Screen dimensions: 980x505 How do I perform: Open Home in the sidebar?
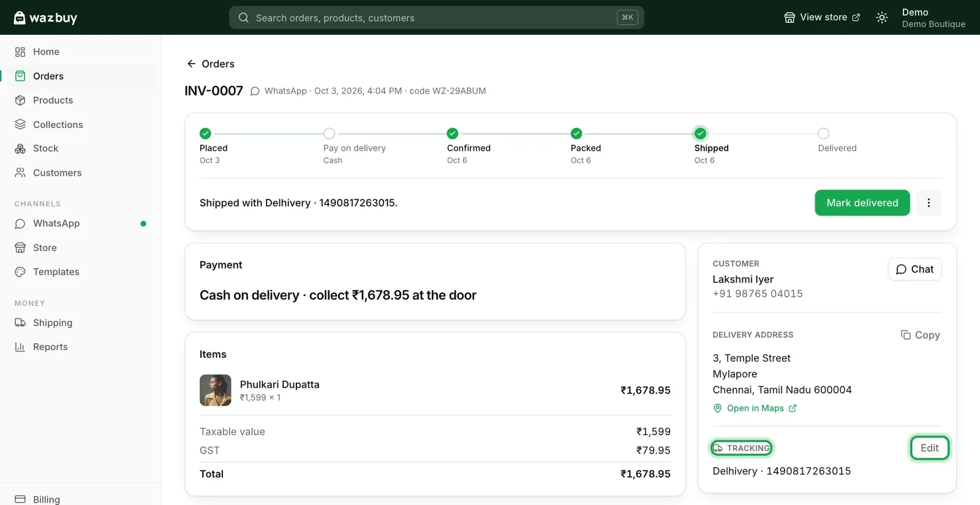[x=46, y=51]
